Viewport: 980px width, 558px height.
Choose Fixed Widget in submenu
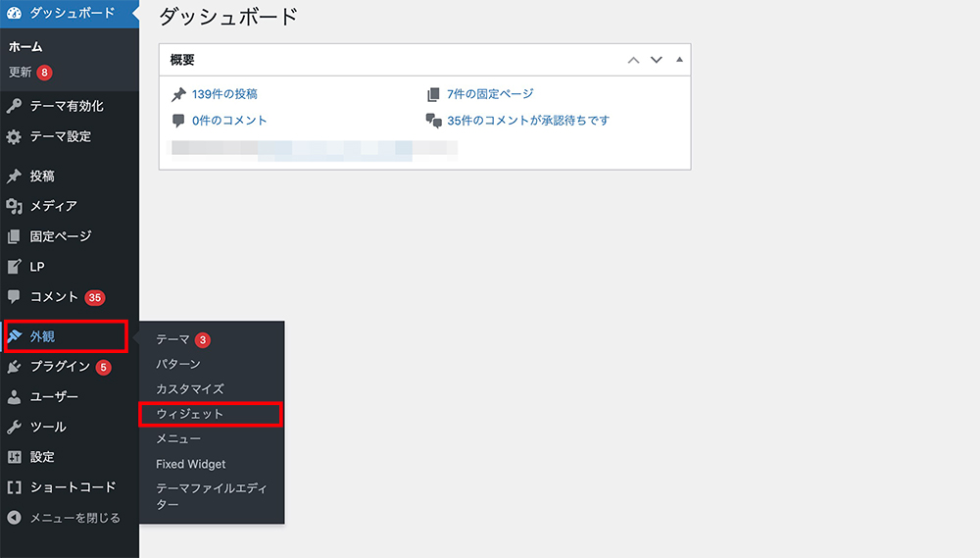191,464
